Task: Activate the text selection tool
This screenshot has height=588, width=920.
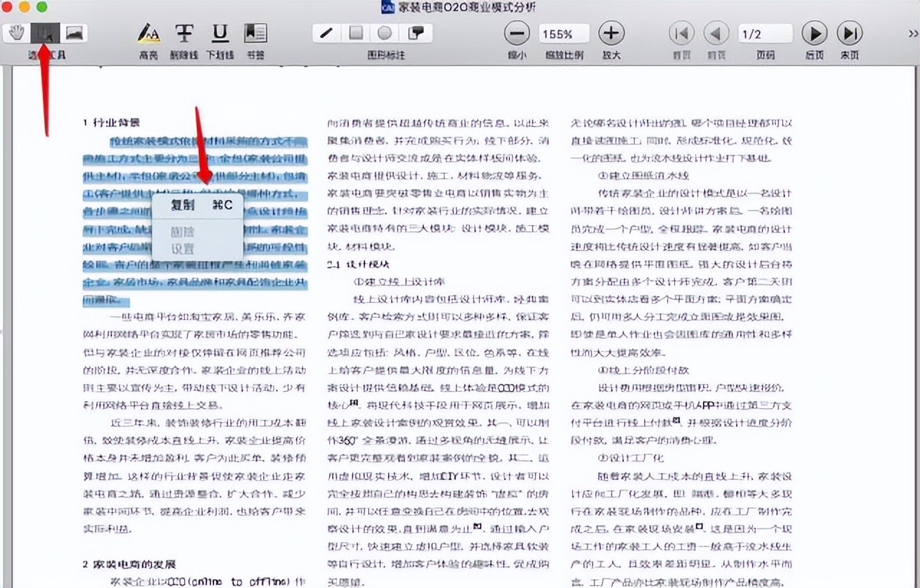Action: (45, 32)
